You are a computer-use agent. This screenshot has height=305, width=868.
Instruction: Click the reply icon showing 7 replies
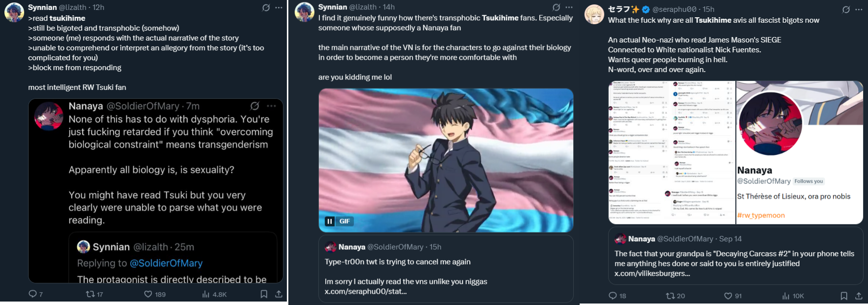pos(33,294)
